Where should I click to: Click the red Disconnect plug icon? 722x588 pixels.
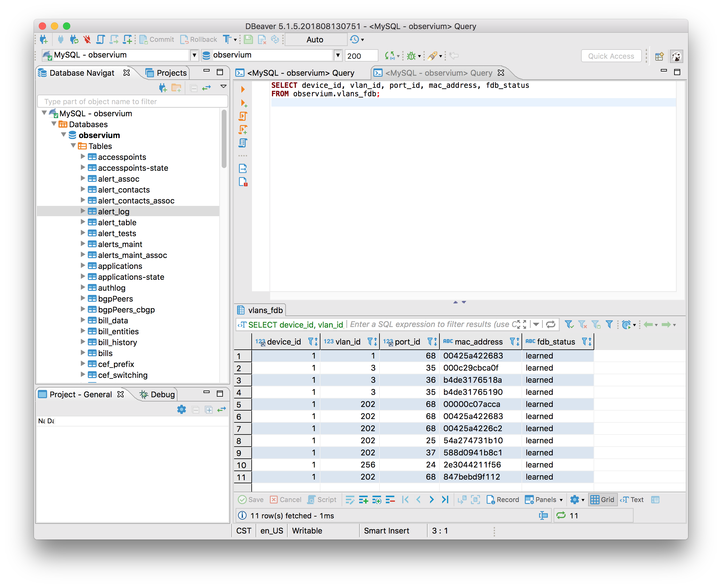click(87, 40)
